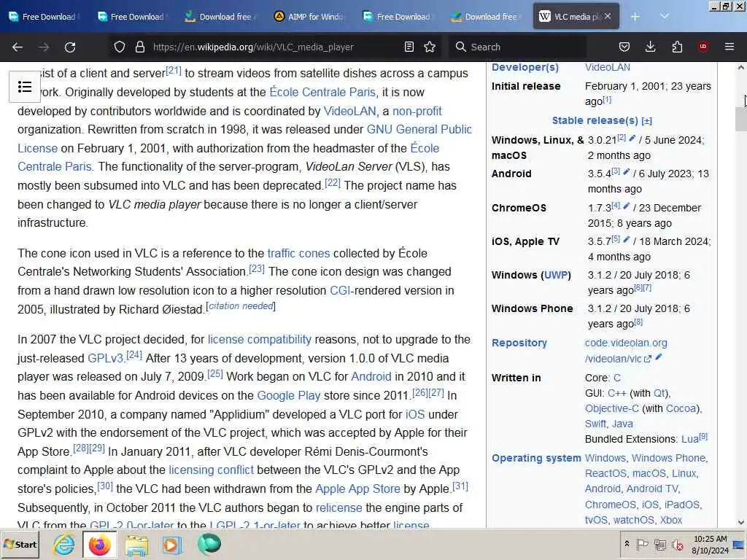The image size is (747, 560).
Task: Open the media player taskbar icon
Action: [171, 544]
